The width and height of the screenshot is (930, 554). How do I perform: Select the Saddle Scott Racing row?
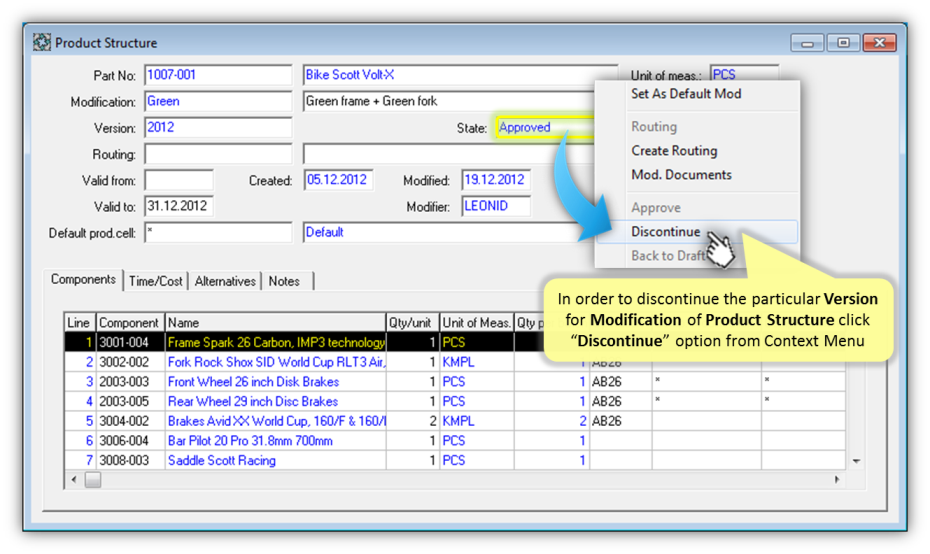pyautogui.click(x=275, y=460)
